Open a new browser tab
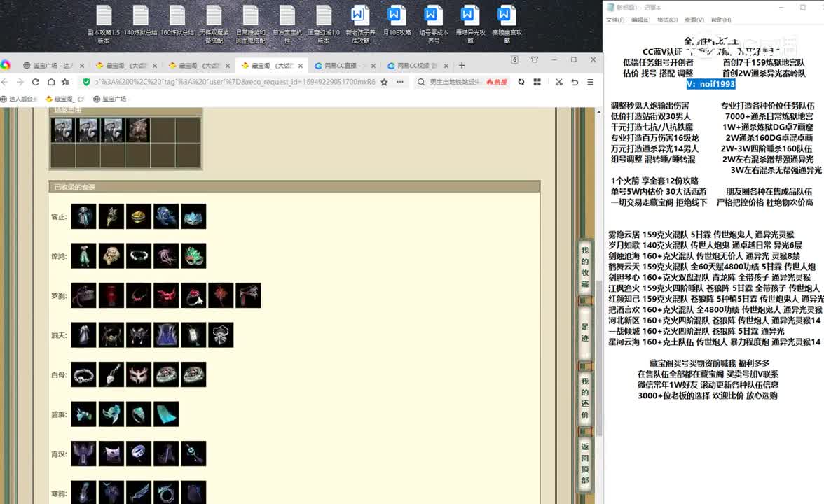This screenshot has width=824, height=504. coord(461,66)
